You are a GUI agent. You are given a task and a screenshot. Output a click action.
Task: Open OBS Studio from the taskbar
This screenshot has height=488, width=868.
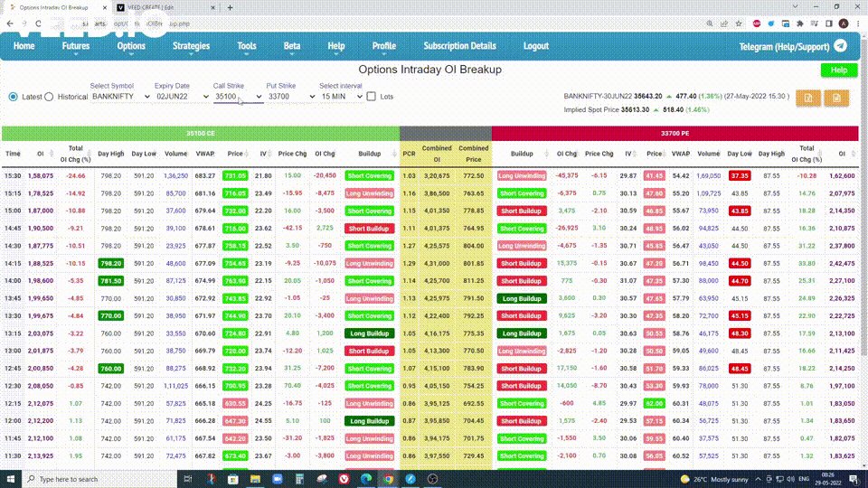point(432,479)
